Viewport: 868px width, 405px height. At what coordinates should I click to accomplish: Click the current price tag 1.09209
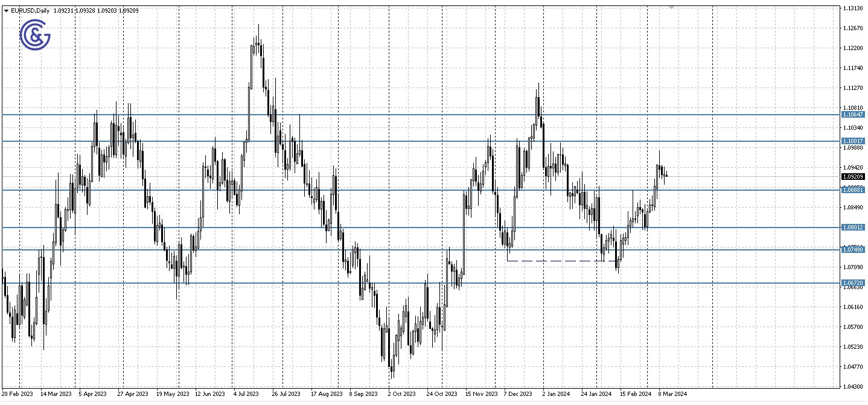tap(853, 177)
